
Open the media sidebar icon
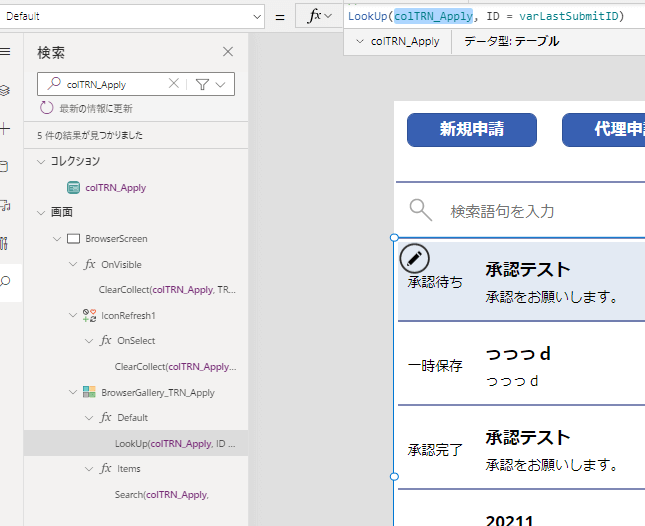click(x=5, y=205)
